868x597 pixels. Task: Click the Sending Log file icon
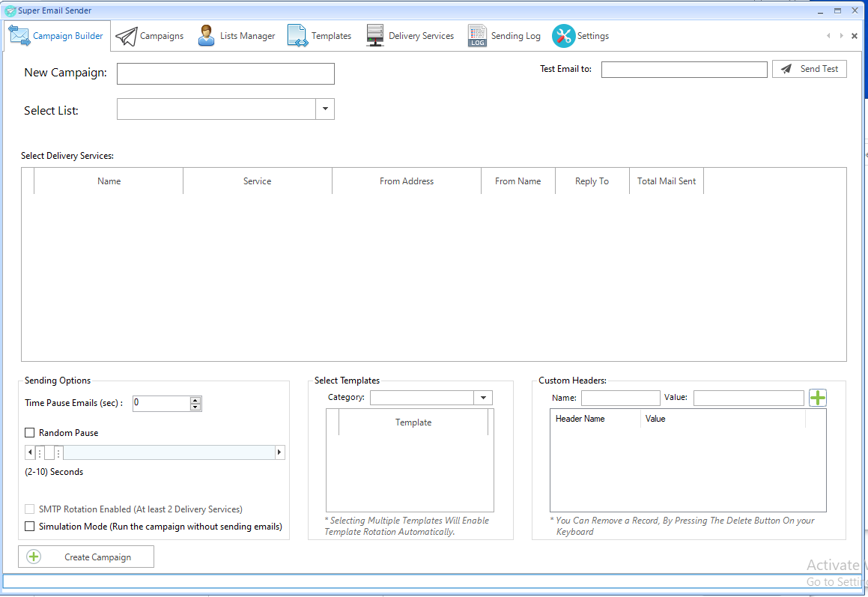(477, 36)
